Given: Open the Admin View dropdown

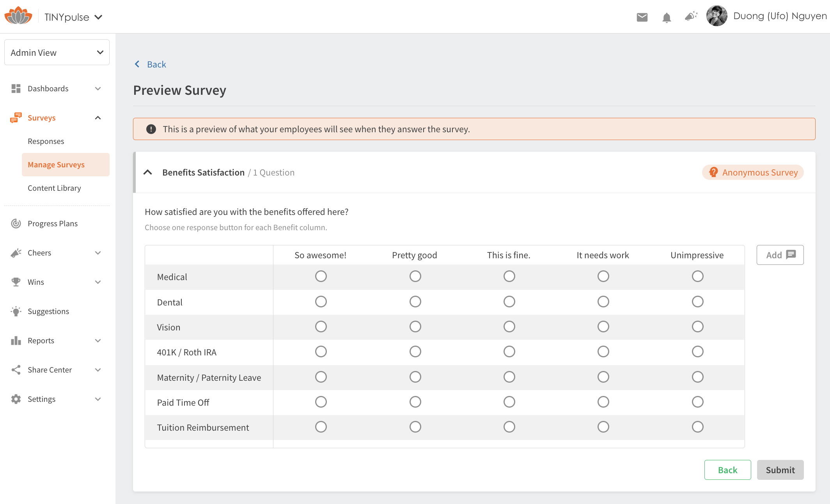Looking at the screenshot, I should (57, 52).
